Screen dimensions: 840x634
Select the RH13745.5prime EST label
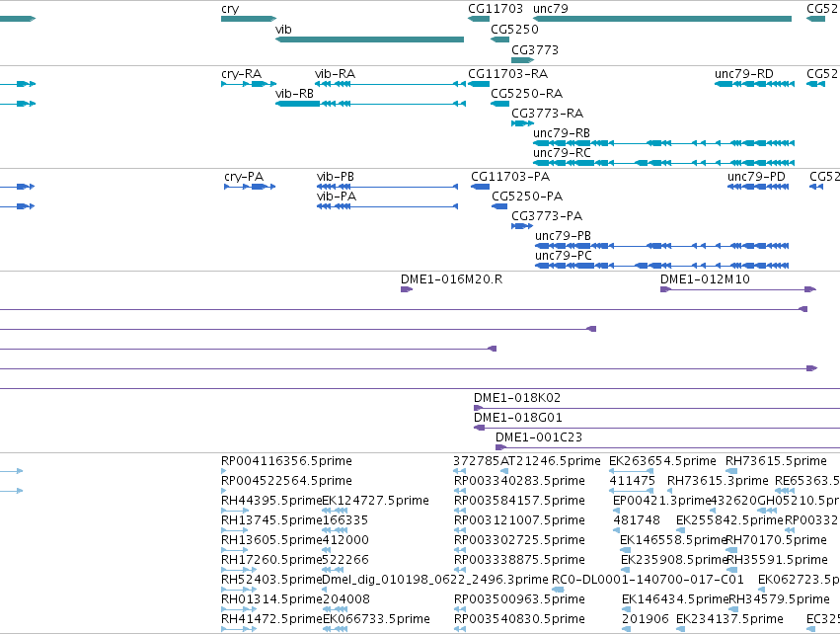(x=271, y=520)
